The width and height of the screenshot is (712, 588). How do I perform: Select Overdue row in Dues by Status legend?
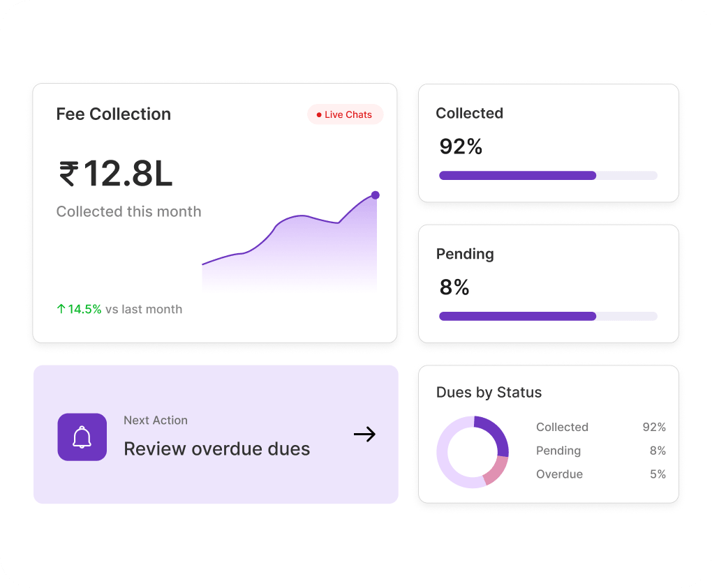click(x=601, y=474)
